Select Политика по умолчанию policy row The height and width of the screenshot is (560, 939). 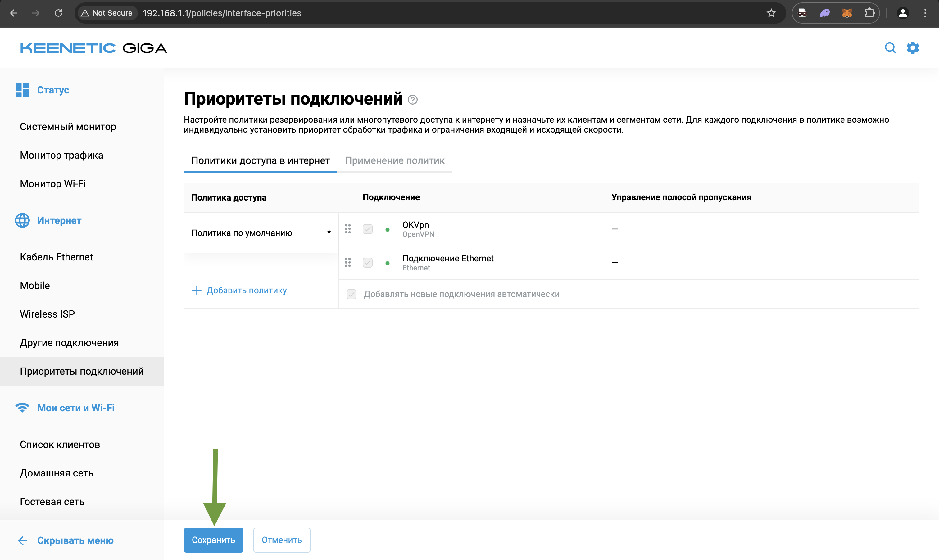242,233
